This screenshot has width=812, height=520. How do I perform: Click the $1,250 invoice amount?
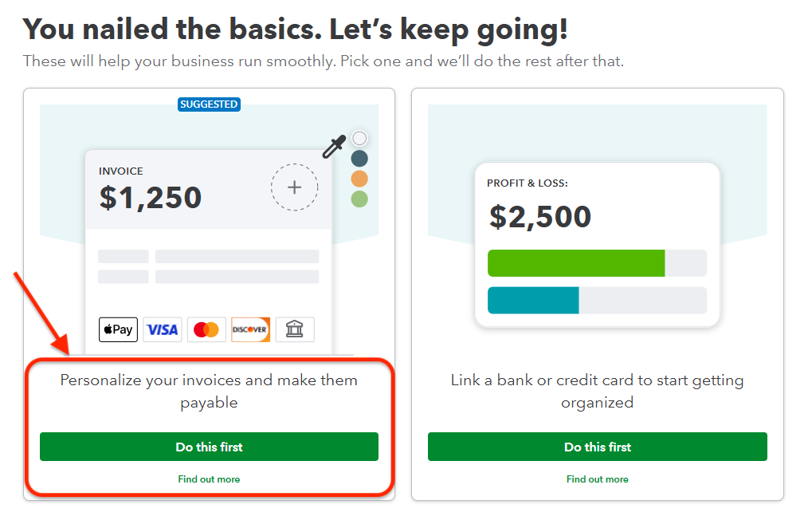151,198
